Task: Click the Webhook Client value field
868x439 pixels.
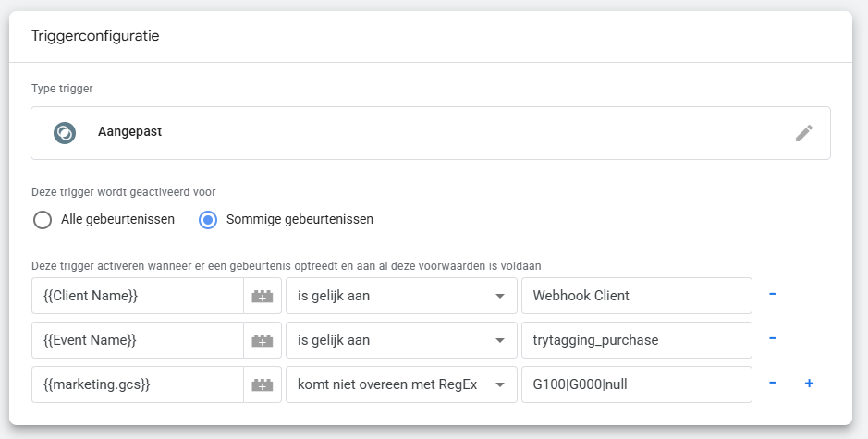Action: point(636,296)
